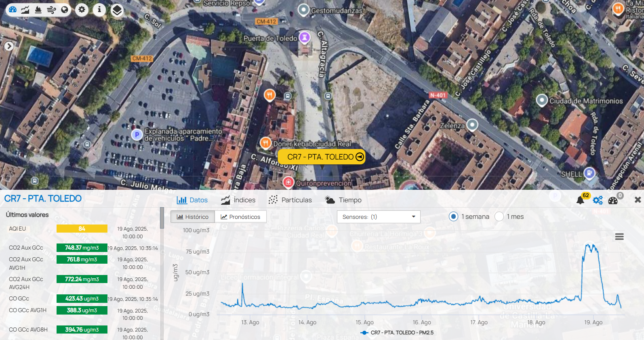644x340 pixels.
Task: Click the wind layer icon
Action: pyautogui.click(x=51, y=10)
